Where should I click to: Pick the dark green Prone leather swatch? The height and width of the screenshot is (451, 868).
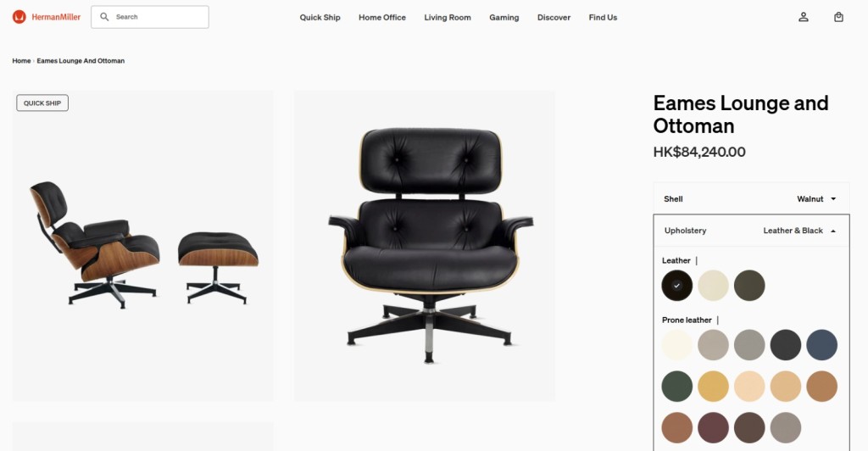(x=677, y=387)
